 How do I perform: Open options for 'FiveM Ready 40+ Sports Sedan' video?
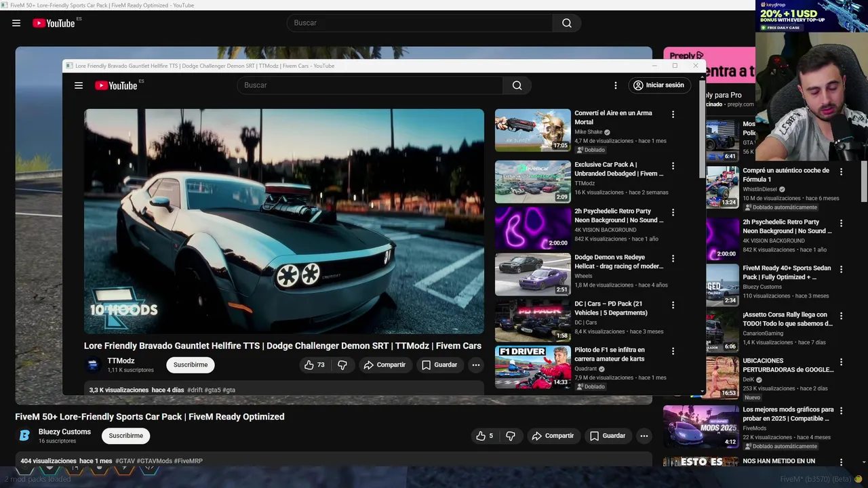[841, 269]
